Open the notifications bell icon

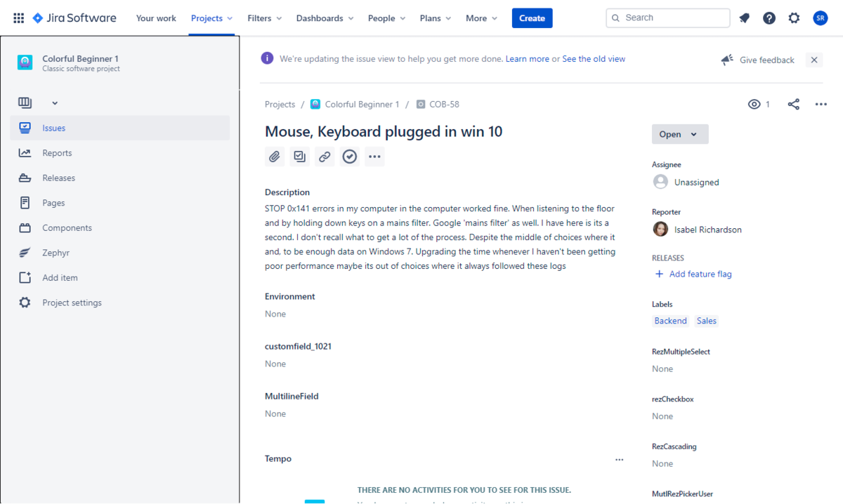(745, 18)
